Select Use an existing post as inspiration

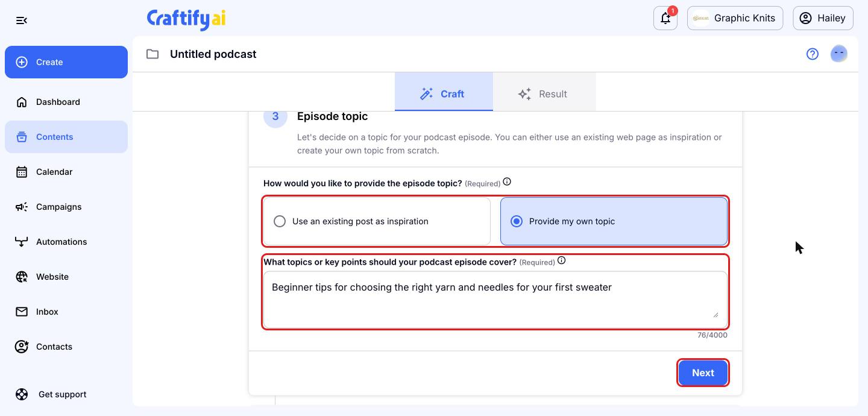377,221
